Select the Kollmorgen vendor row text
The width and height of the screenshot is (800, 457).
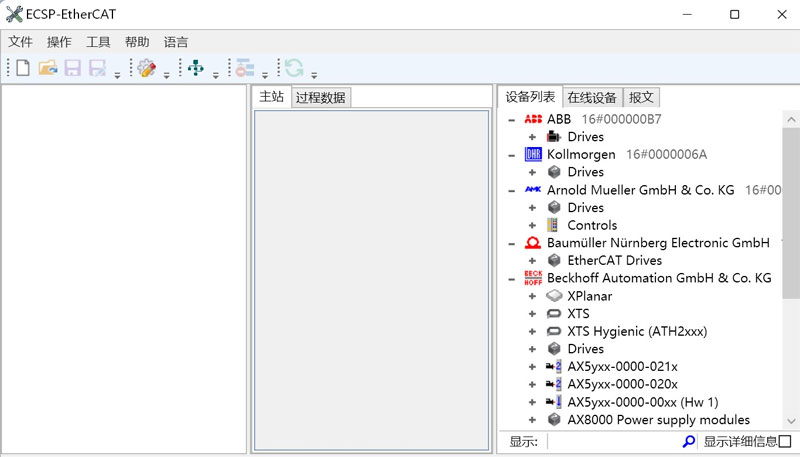pos(581,154)
